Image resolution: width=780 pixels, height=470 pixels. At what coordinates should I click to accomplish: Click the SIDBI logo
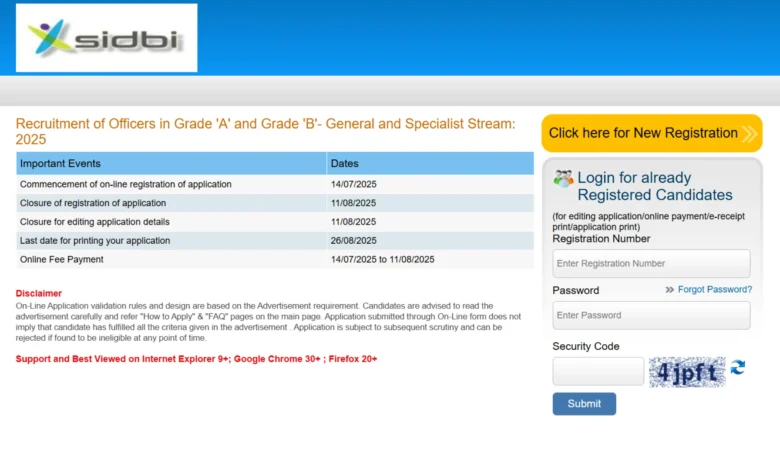pos(106,38)
